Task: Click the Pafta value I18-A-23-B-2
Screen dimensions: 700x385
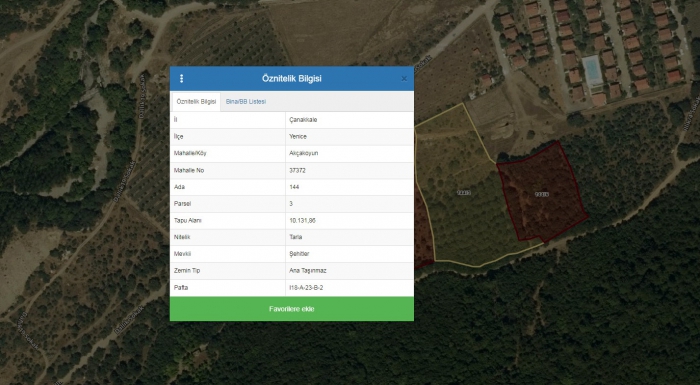Action: pos(306,288)
